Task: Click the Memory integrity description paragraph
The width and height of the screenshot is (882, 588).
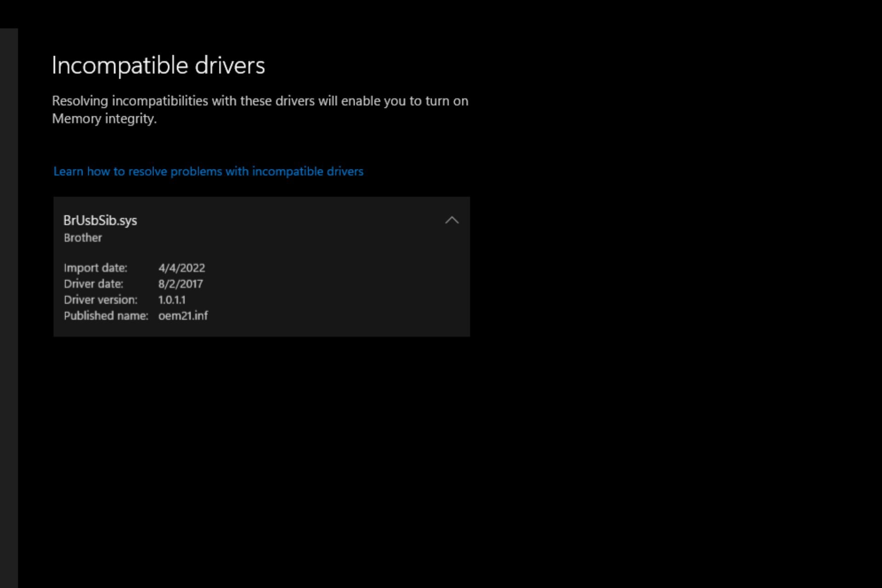Action: (260, 110)
